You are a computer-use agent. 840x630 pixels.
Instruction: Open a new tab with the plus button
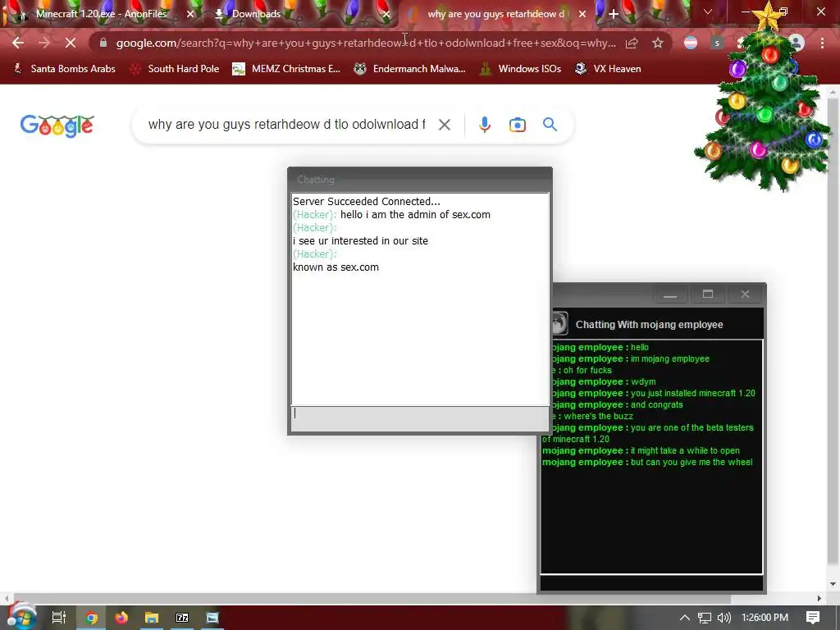(614, 14)
